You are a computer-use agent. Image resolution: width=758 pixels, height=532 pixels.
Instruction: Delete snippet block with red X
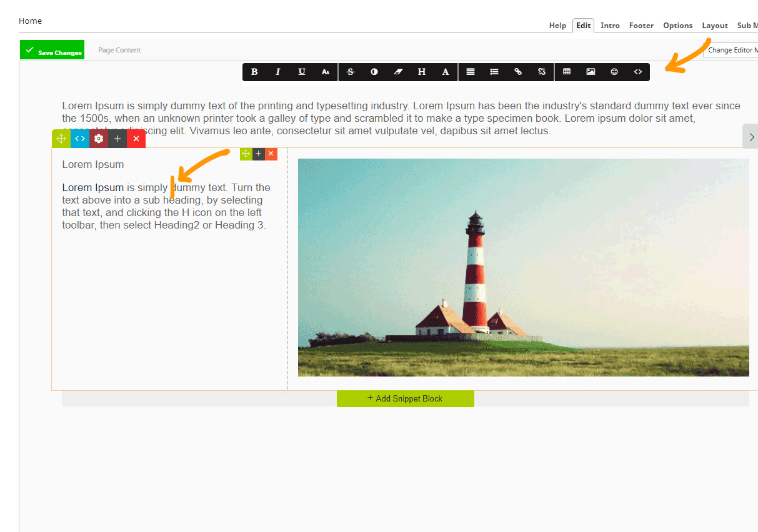pyautogui.click(x=136, y=139)
